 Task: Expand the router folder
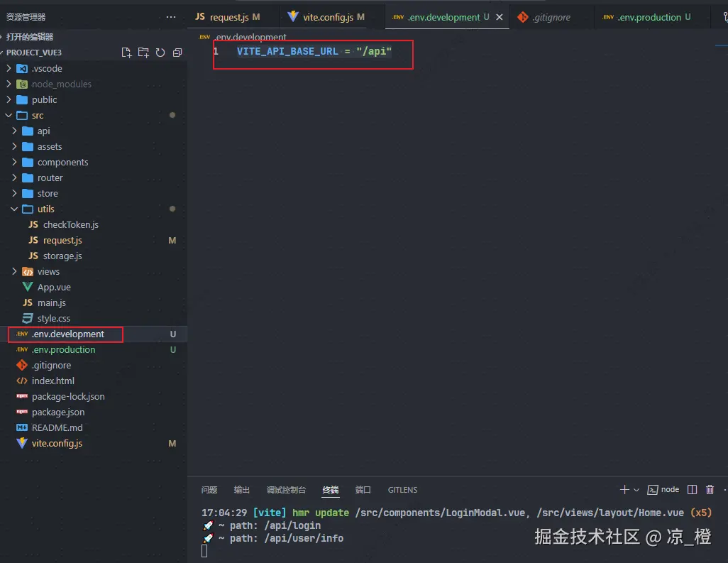(14, 178)
